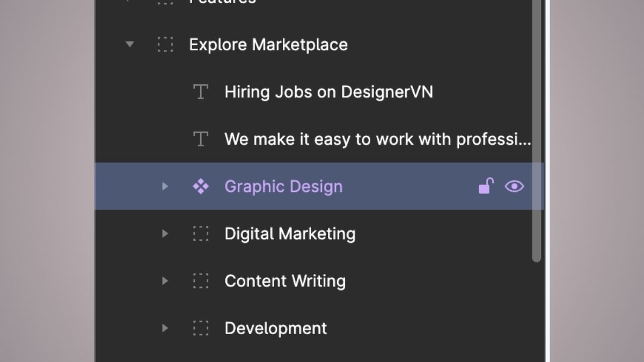Expand the Digital Marketing frame
Image resolution: width=644 pixels, height=362 pixels.
click(x=165, y=234)
